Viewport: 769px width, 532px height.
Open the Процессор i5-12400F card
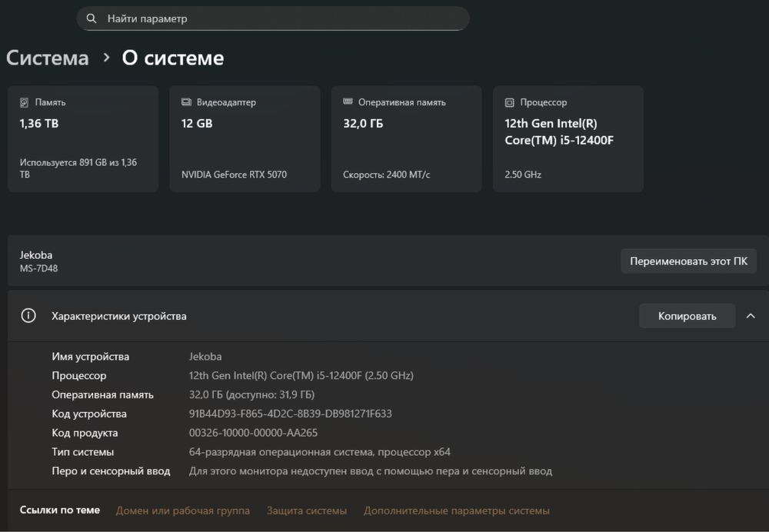pyautogui.click(x=568, y=138)
